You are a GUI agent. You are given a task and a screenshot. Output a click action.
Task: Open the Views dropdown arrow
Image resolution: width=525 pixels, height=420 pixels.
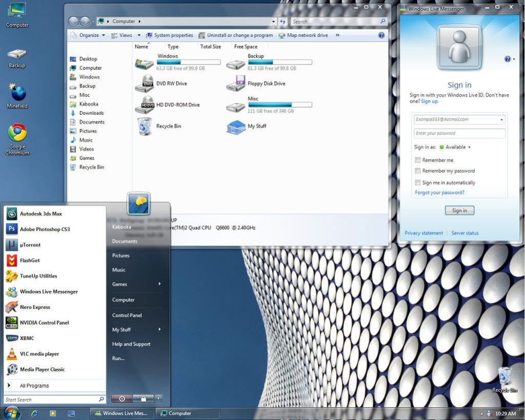pos(139,35)
